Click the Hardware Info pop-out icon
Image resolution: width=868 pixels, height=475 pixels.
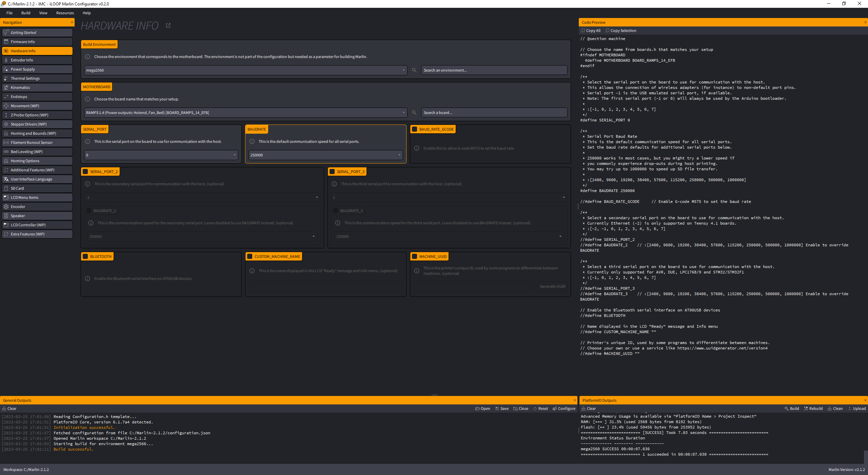pos(168,25)
